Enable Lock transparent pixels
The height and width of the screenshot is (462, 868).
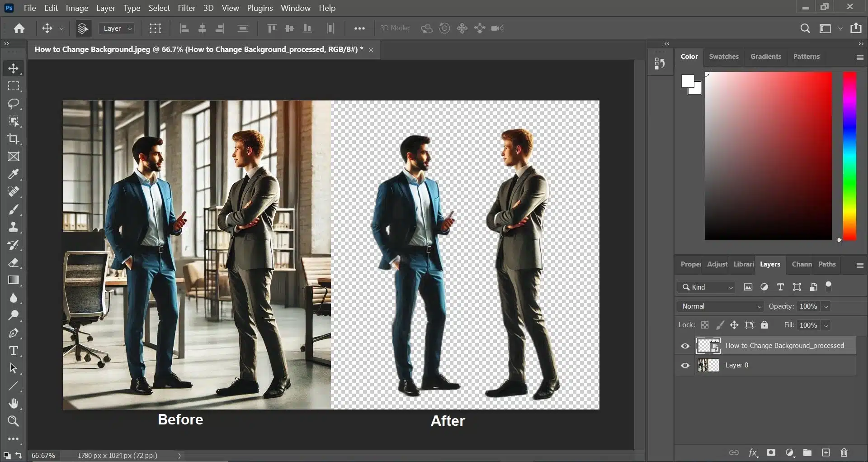[705, 325]
